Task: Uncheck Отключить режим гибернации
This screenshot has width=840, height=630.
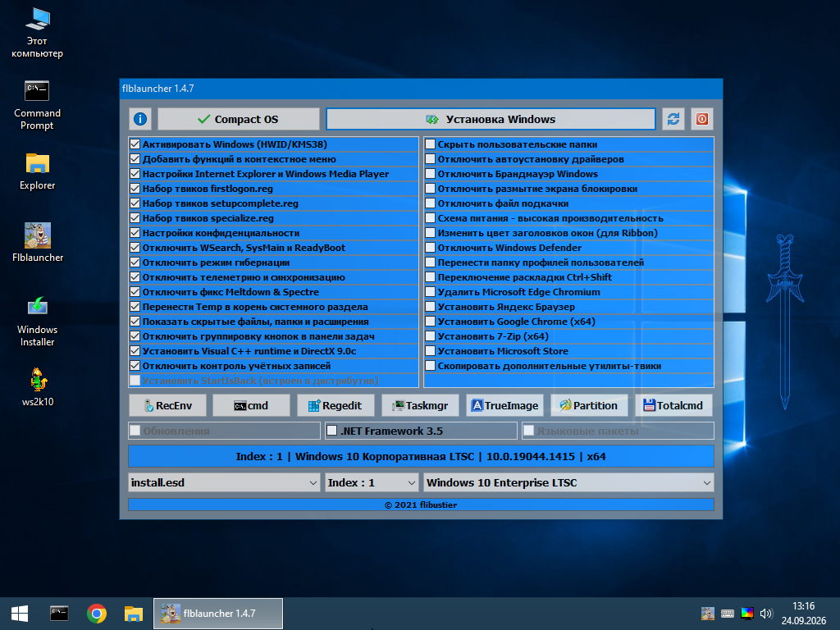Action: [135, 262]
